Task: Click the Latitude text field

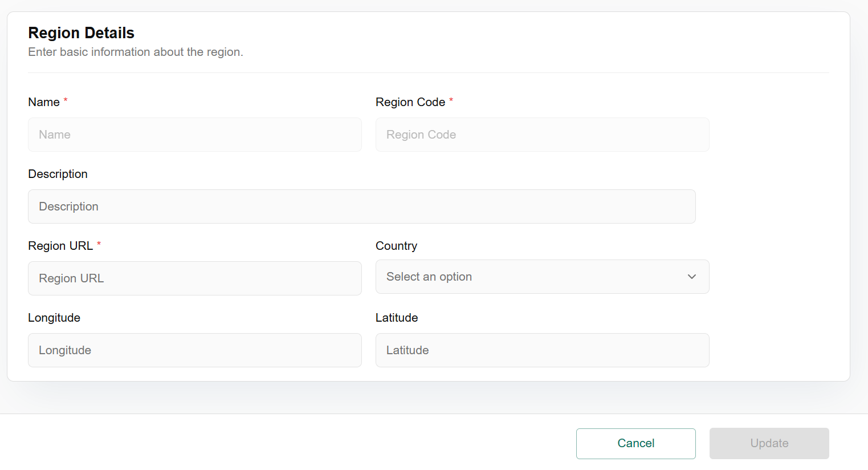Action: click(542, 350)
